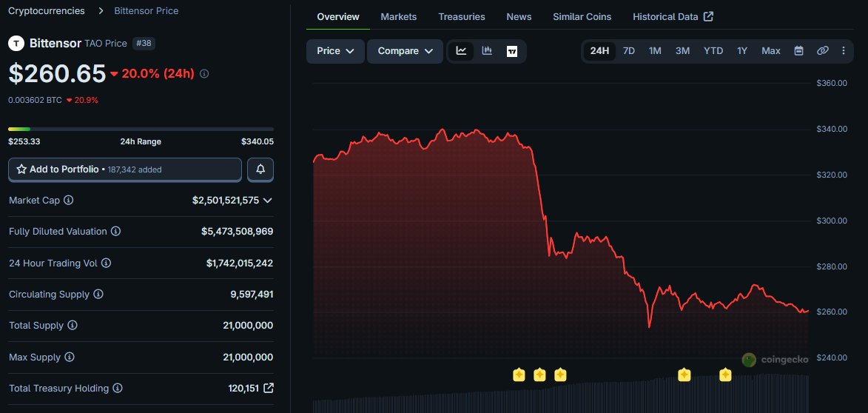This screenshot has width=868, height=413.
Task: Open Total Treasury Holding external link icon
Action: (x=269, y=388)
